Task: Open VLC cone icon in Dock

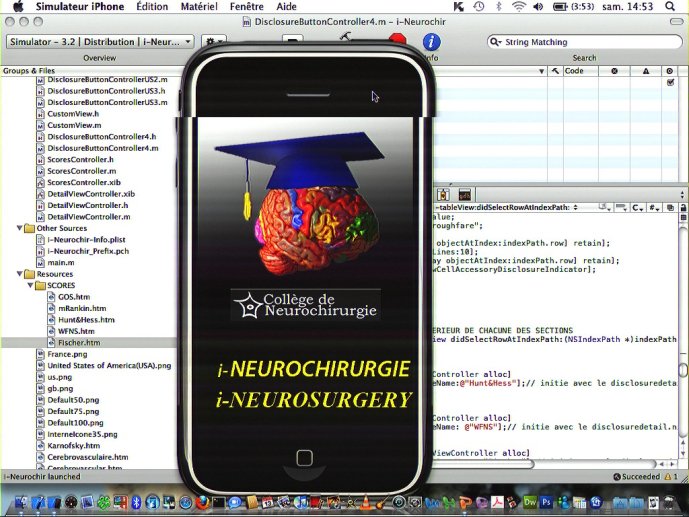Action: (365, 502)
